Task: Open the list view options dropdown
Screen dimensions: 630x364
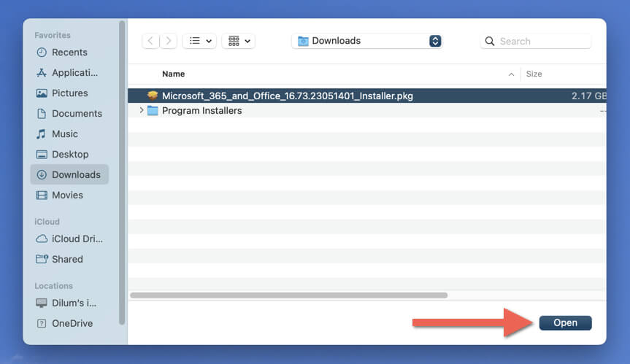Action: 200,41
